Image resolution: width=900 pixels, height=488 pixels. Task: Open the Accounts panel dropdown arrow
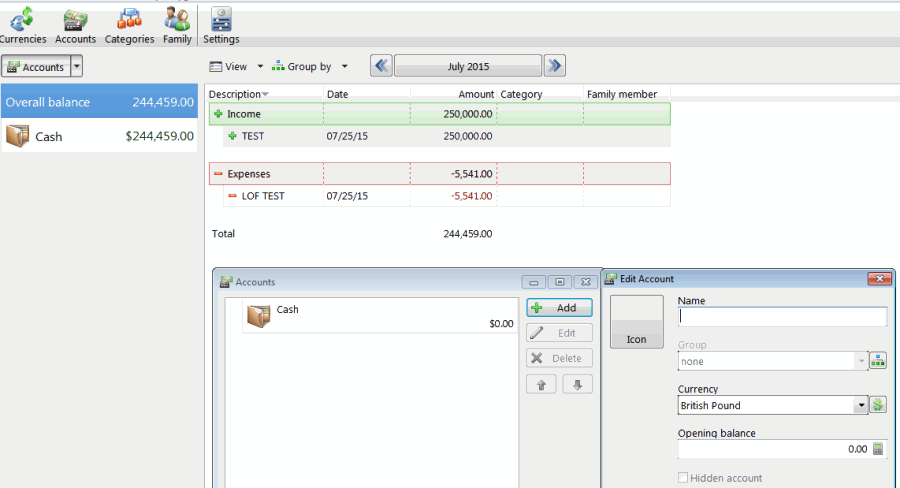(x=76, y=67)
